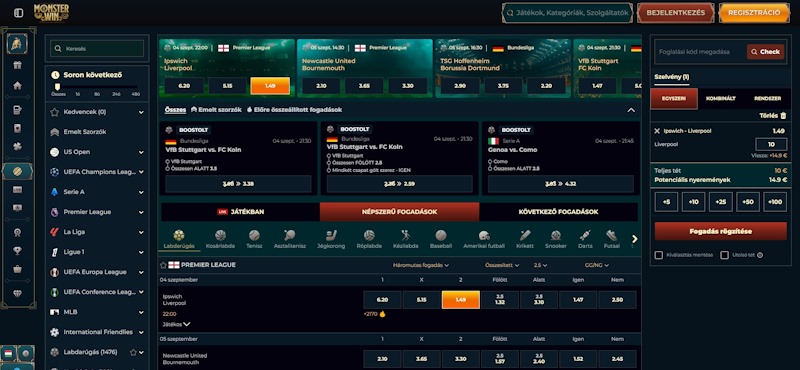Toggle the Ipswich-Liverpool 1.49 odds in match row
Viewport: 800px width, 370px height.
click(x=460, y=300)
